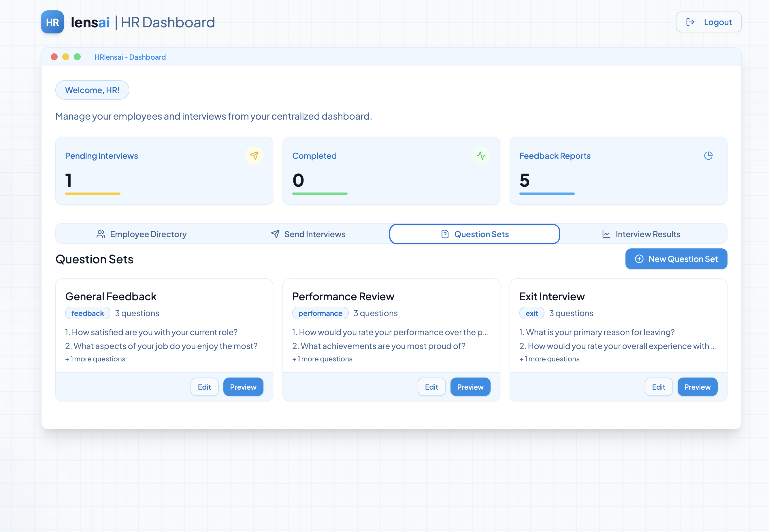Preview the Performance Review question set
769x532 pixels.
tap(470, 387)
